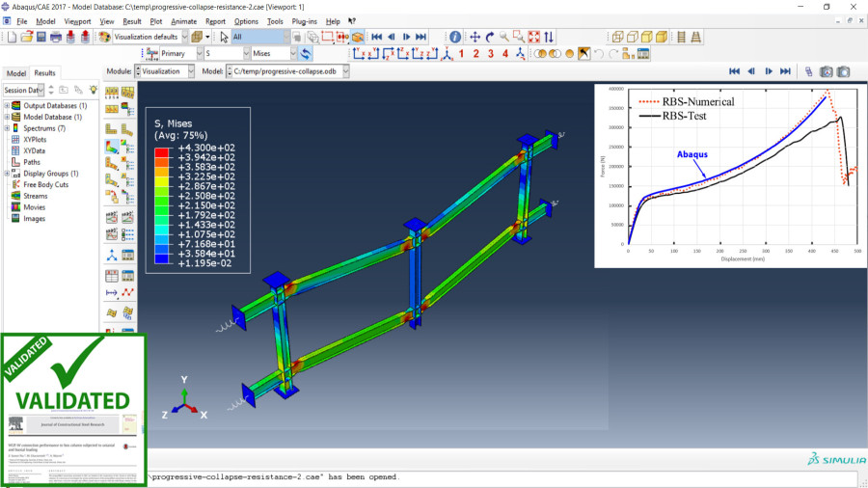Screen dimensions: 868x488
Task: Open the Primary variable type dropdown
Action: click(x=181, y=54)
